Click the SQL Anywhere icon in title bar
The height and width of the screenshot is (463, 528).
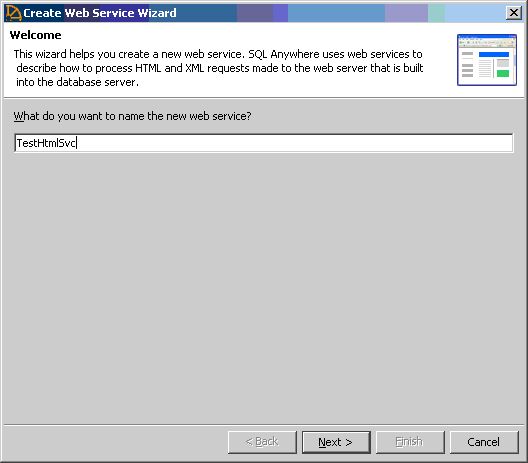(13, 13)
